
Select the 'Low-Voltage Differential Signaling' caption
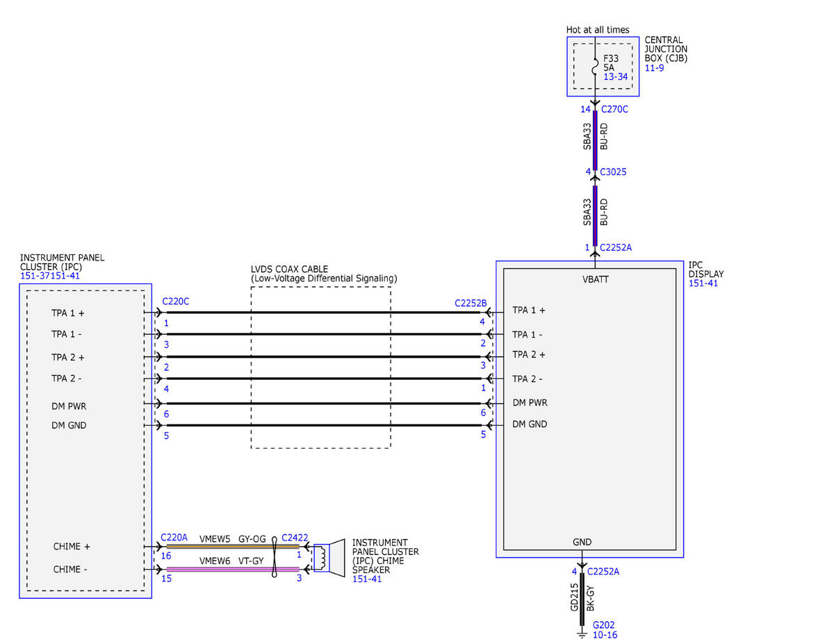click(324, 279)
